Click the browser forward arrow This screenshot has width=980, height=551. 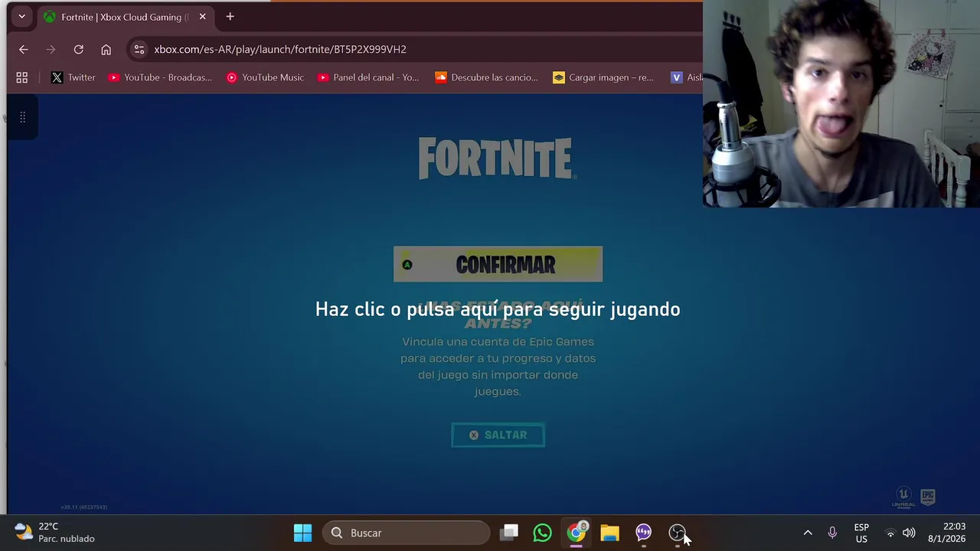coord(51,49)
